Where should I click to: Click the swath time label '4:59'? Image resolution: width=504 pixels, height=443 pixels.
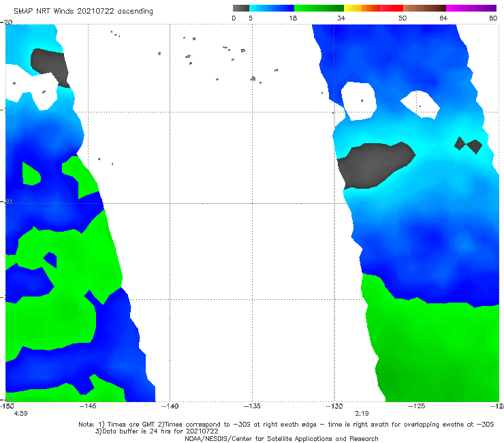click(x=20, y=414)
